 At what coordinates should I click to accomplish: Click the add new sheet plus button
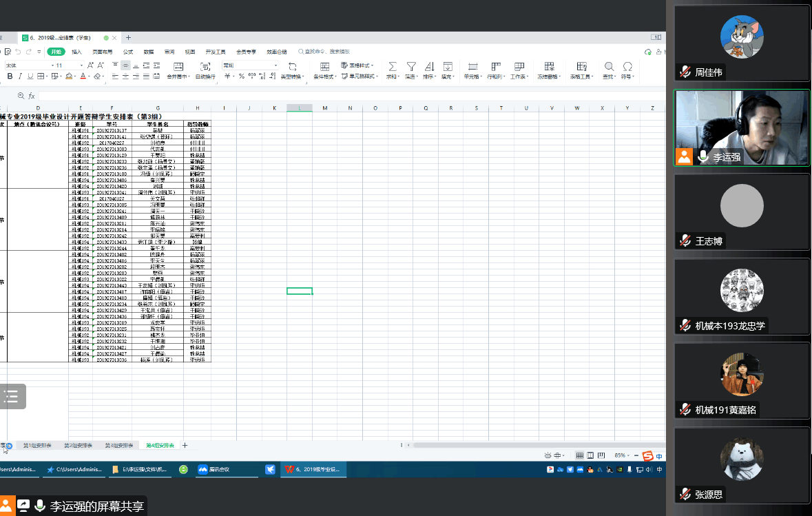click(185, 446)
